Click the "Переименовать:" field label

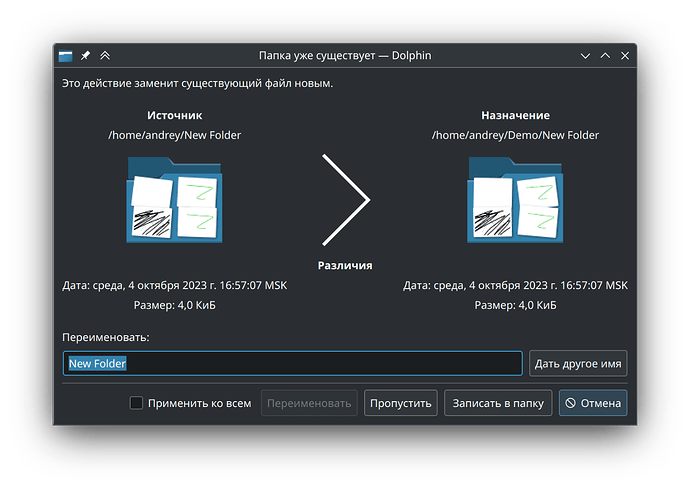106,337
